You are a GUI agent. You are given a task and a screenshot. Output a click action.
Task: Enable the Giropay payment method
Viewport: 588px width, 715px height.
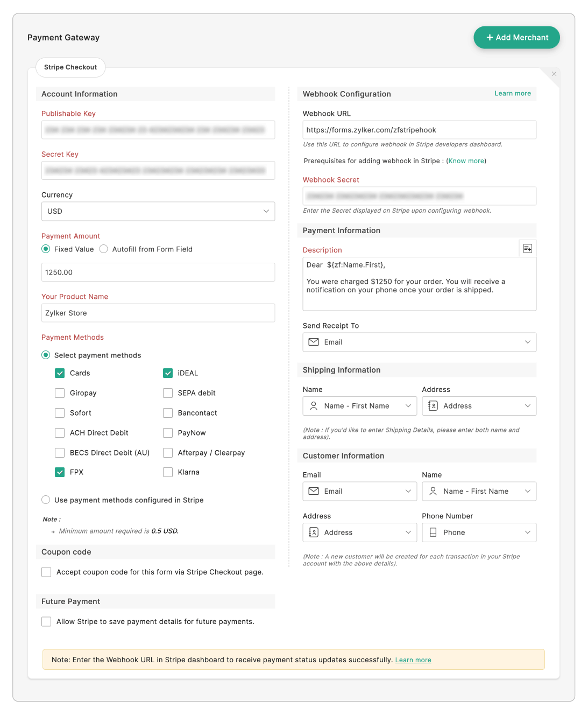[60, 393]
